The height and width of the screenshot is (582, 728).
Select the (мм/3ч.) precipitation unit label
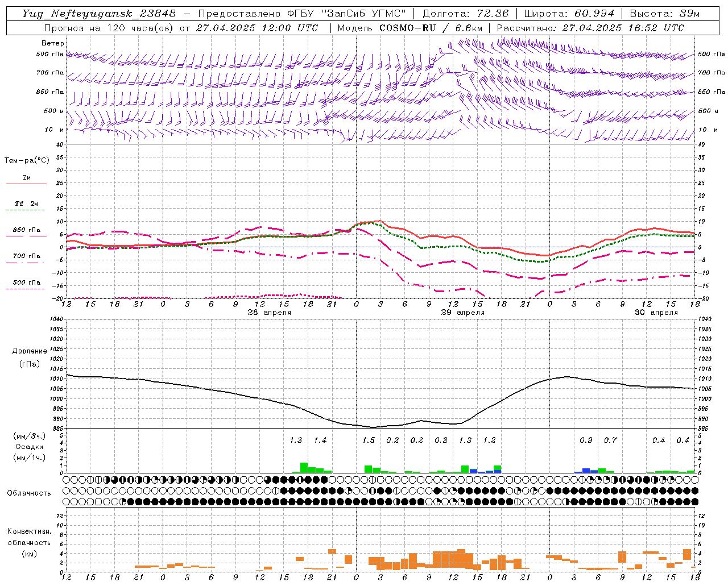(x=30, y=436)
